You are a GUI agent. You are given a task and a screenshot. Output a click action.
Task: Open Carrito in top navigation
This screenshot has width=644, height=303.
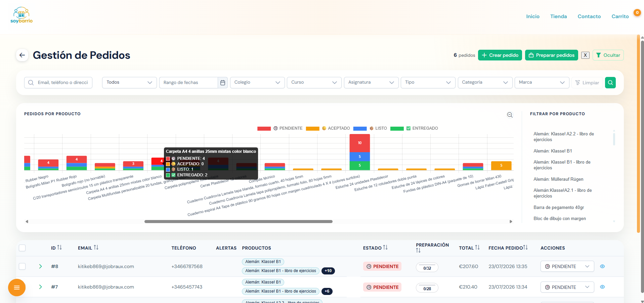[620, 16]
